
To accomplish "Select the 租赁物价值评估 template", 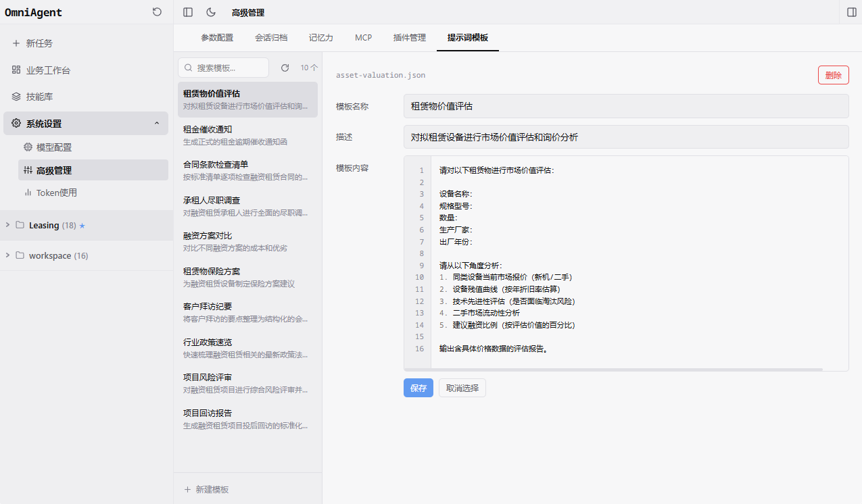I will tap(247, 99).
